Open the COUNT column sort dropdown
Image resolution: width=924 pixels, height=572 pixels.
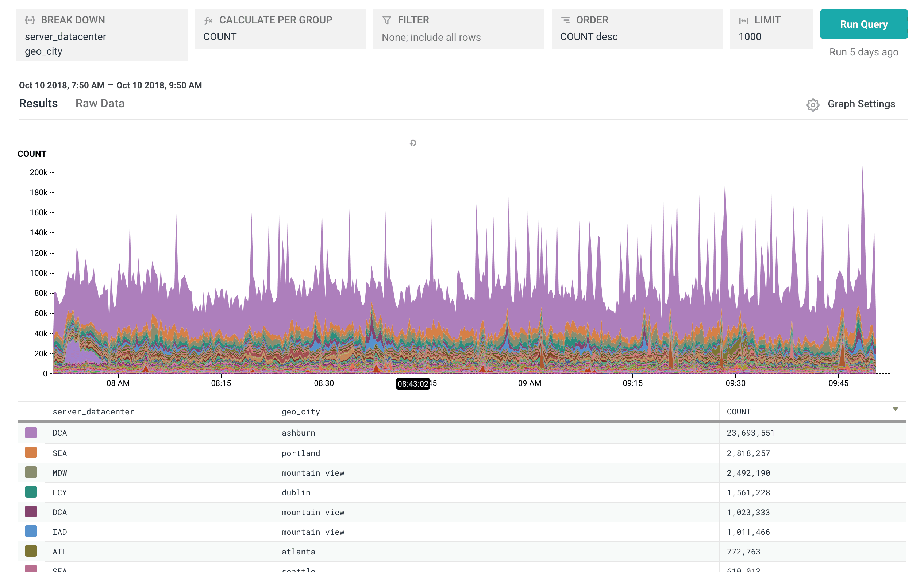(895, 409)
